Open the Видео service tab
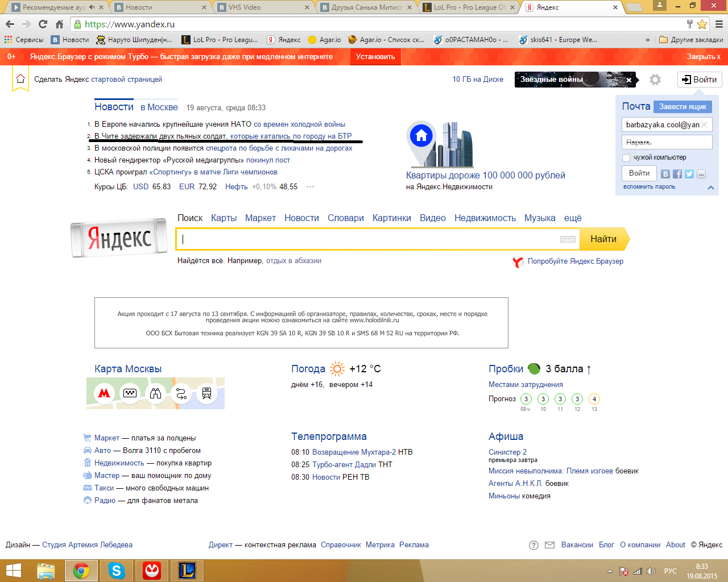This screenshot has width=728, height=582. point(433,218)
